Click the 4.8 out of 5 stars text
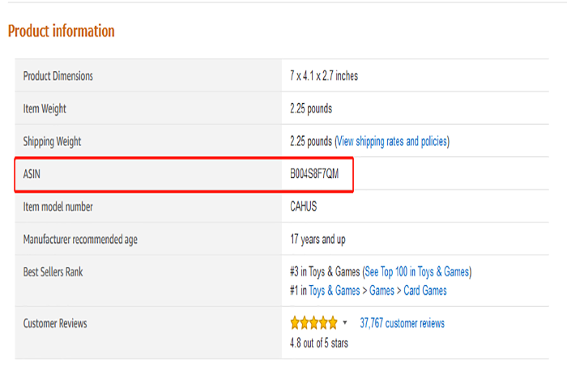Image resolution: width=567 pixels, height=392 pixels. point(319,343)
